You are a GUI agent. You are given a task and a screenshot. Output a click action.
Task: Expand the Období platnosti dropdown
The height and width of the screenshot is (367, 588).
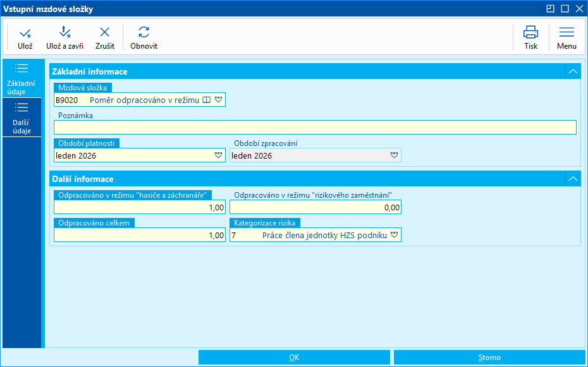219,155
